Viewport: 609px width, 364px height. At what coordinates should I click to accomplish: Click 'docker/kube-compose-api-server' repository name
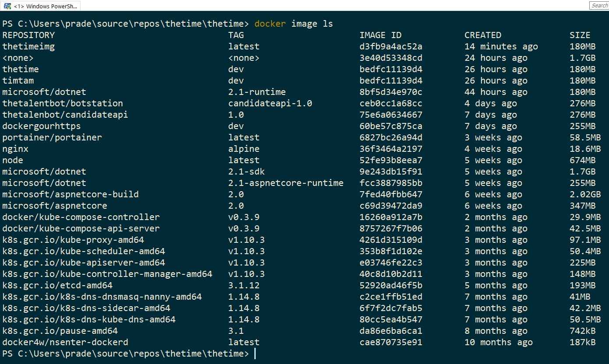coord(81,228)
